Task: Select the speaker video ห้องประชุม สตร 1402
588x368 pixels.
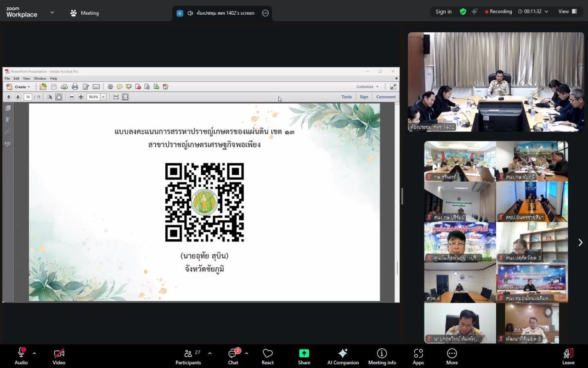Action: click(496, 82)
